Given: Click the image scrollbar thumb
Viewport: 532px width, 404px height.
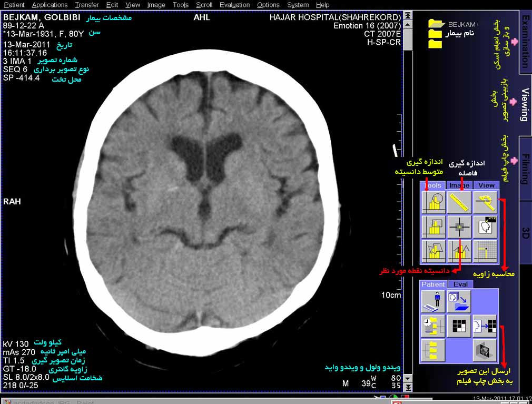Looking at the screenshot, I should click(x=408, y=40).
